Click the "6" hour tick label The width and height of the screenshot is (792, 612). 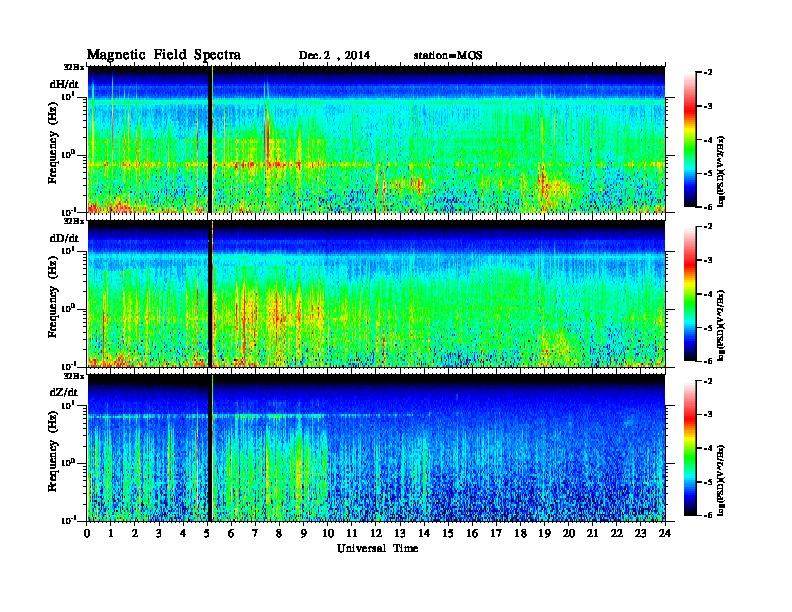pos(231,533)
